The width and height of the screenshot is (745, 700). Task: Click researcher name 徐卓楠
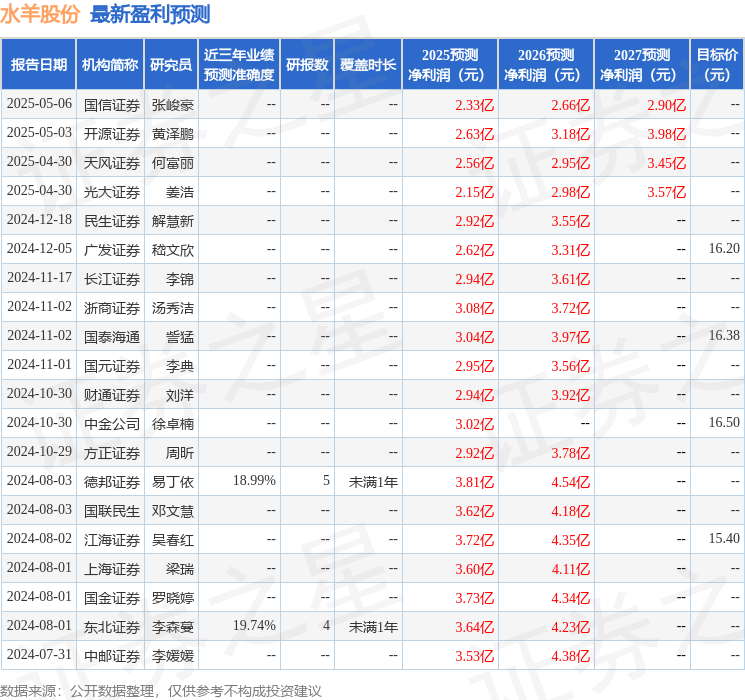pos(173,424)
